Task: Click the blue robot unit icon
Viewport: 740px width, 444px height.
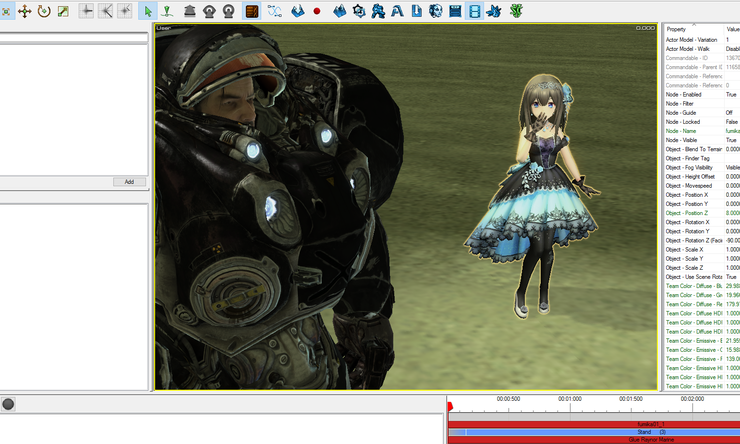Action: point(378,11)
